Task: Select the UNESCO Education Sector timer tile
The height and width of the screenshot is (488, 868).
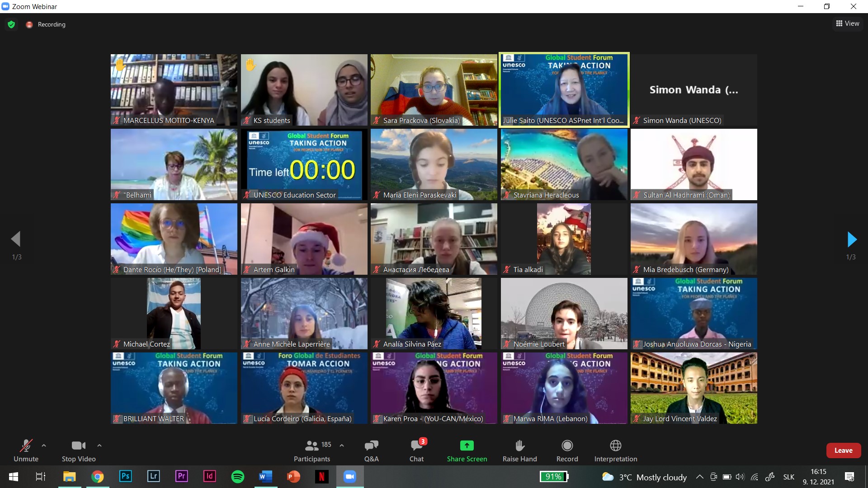Action: pyautogui.click(x=304, y=164)
